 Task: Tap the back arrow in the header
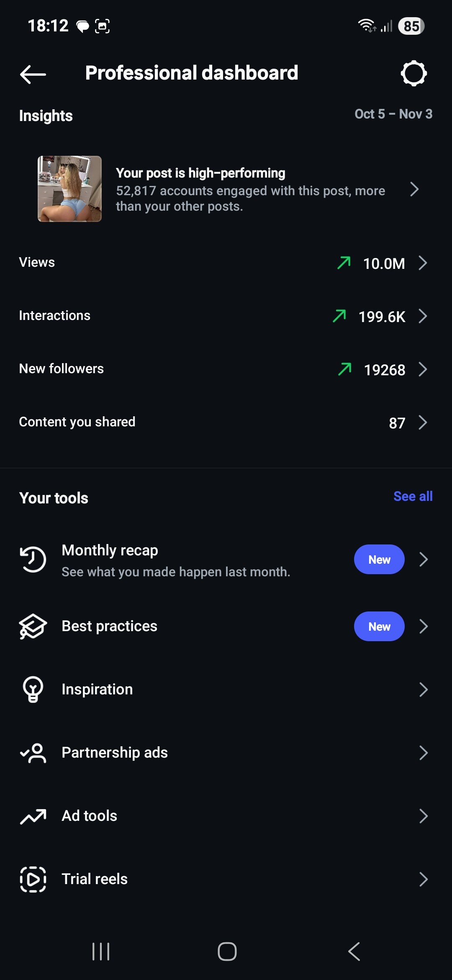tap(33, 74)
